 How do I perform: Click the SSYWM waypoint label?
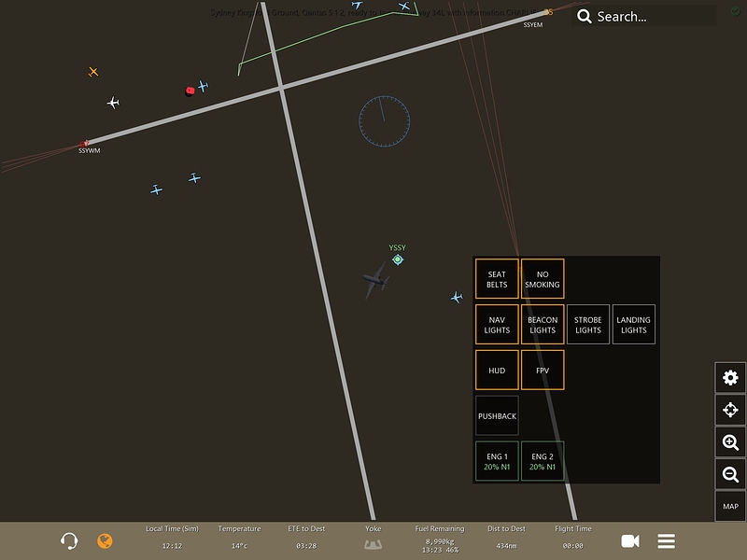coord(89,150)
